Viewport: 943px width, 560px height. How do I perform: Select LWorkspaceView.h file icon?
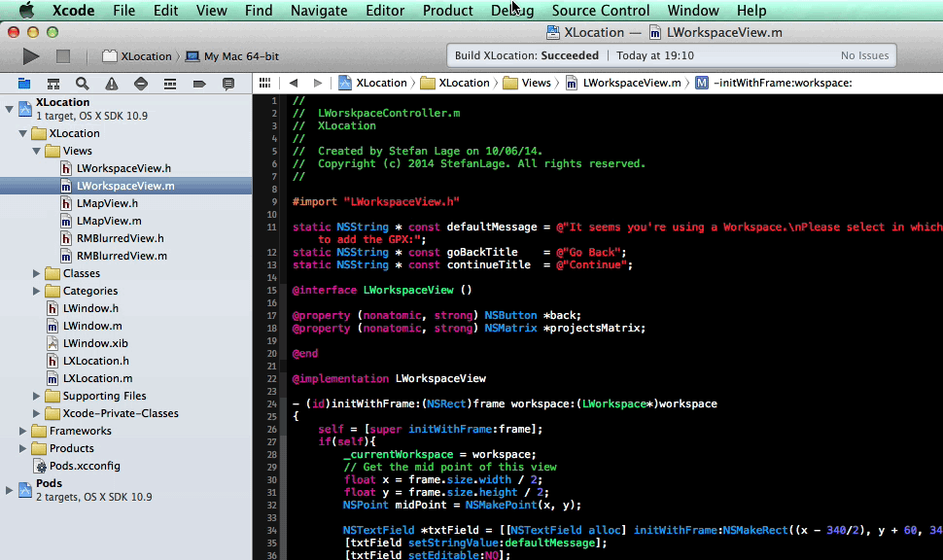coord(66,168)
